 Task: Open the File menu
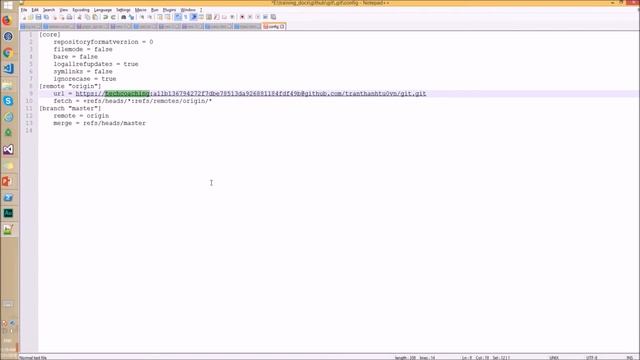point(24,10)
